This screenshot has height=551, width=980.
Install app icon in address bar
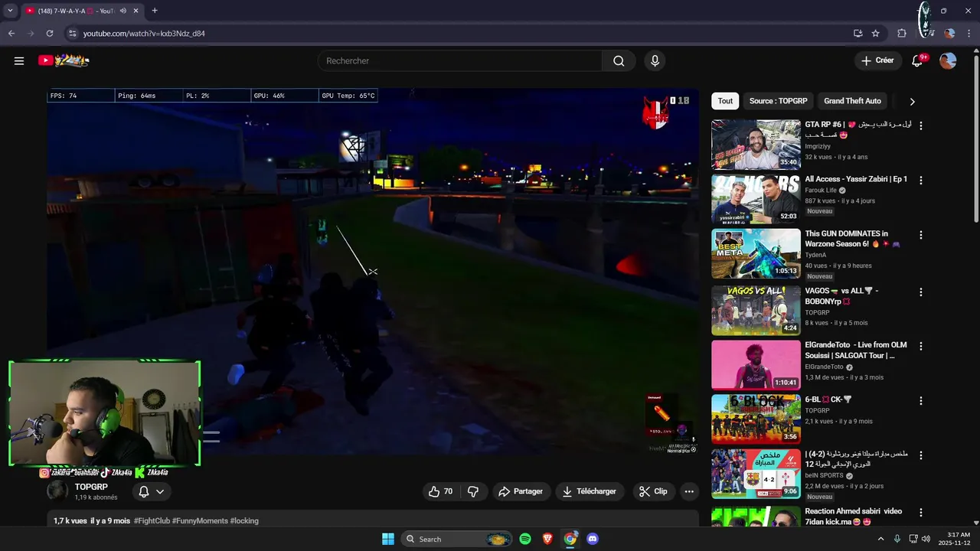click(x=858, y=34)
